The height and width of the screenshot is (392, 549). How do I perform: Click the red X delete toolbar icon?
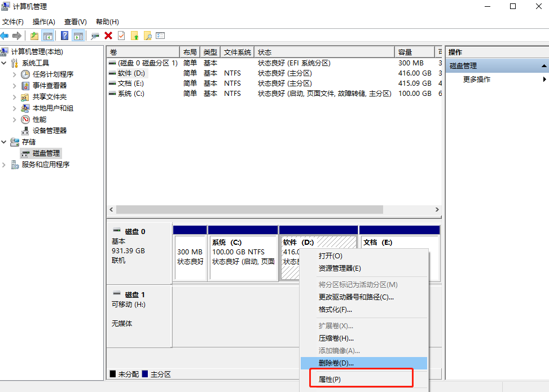(x=108, y=36)
